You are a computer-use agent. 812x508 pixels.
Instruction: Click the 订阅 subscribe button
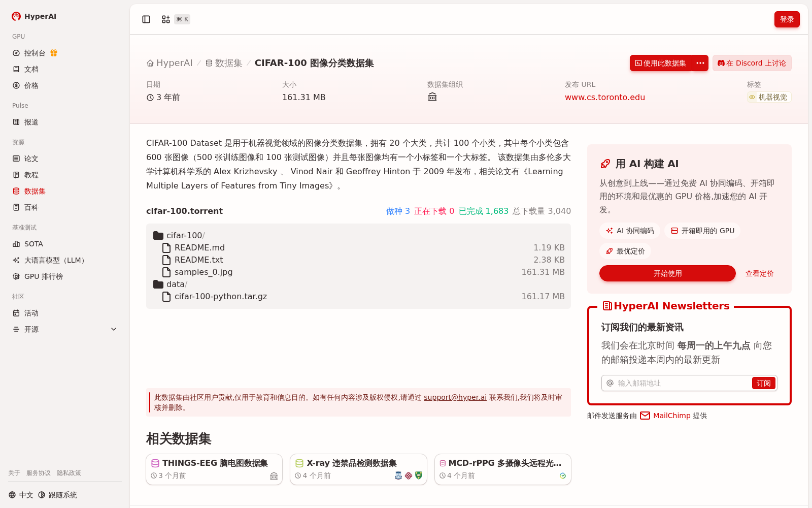click(763, 383)
